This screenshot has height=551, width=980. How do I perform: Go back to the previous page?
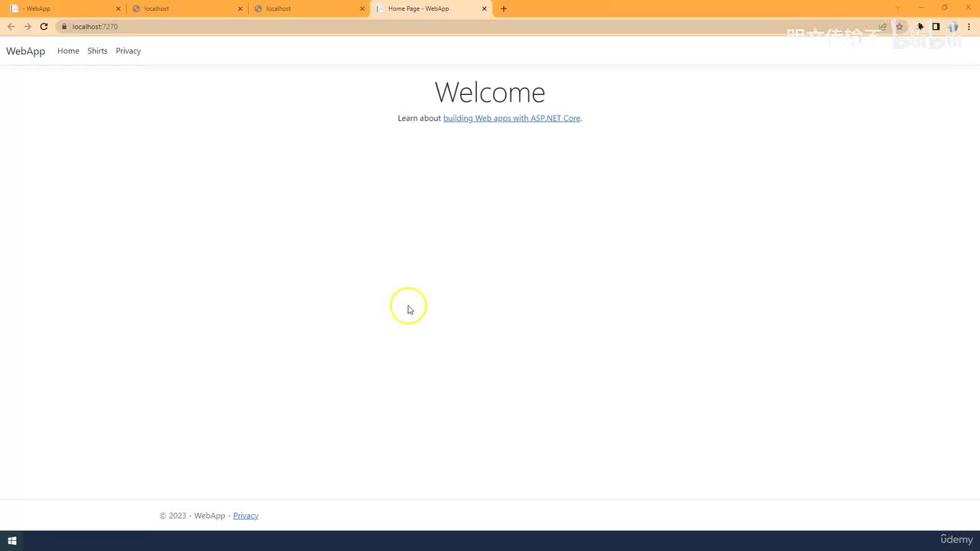click(11, 27)
